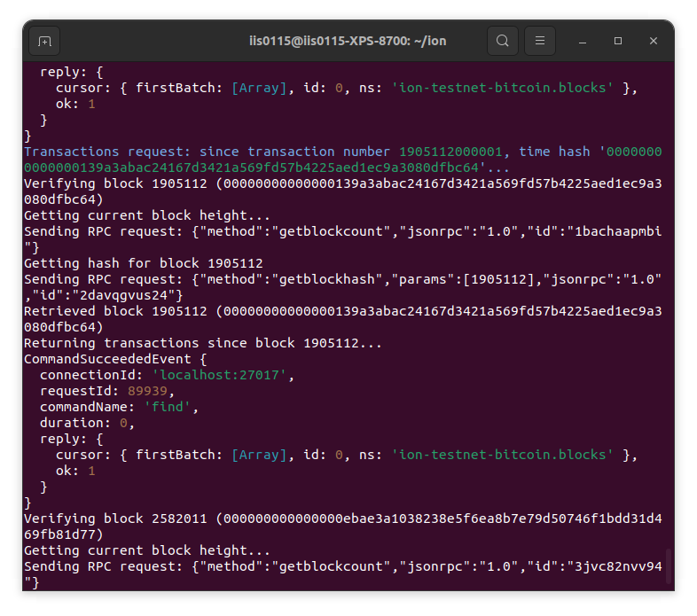Click the 'Verifying block 2582011' line
The image size is (697, 616).
click(x=342, y=526)
